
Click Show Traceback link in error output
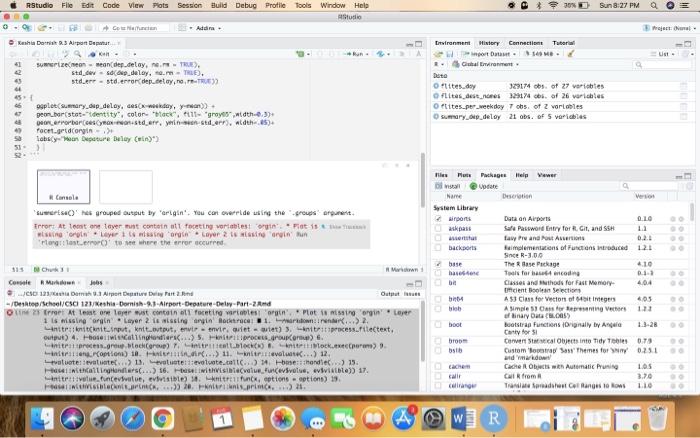pos(344,227)
